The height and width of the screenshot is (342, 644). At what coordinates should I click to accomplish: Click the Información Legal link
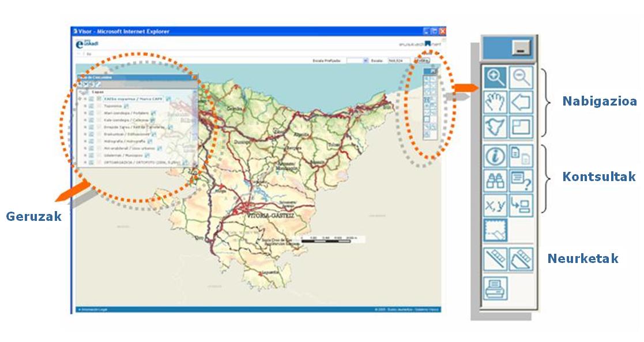[x=93, y=310]
